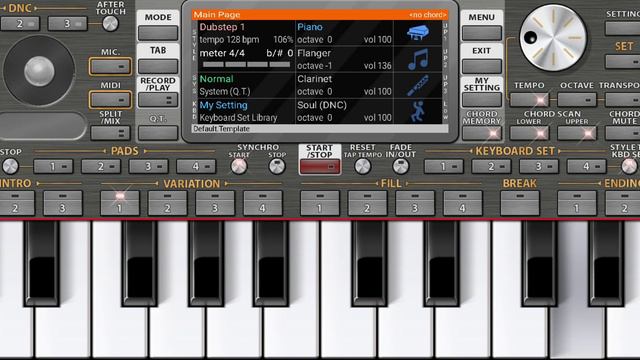The height and width of the screenshot is (360, 640).
Task: Click the Break button
Action: coord(520,203)
